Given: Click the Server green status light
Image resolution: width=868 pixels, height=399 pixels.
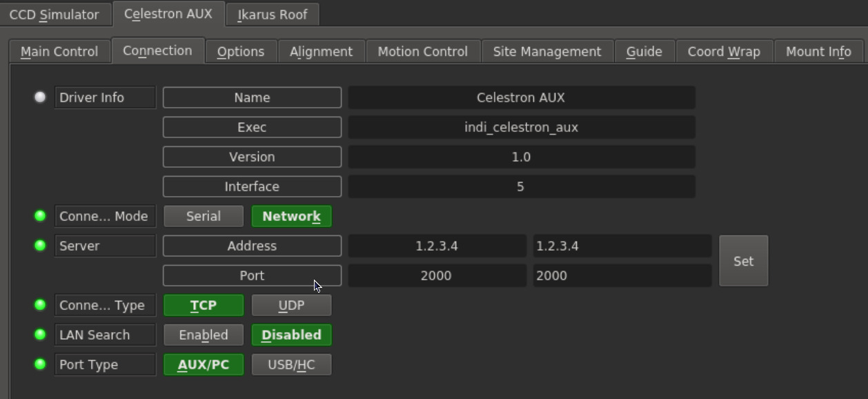Looking at the screenshot, I should coord(40,246).
